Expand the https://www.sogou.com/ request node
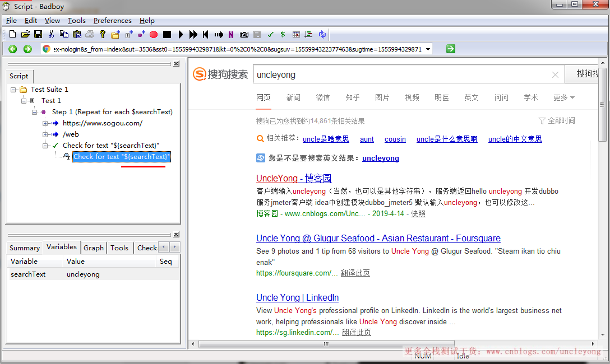The height and width of the screenshot is (364, 610). click(x=45, y=124)
